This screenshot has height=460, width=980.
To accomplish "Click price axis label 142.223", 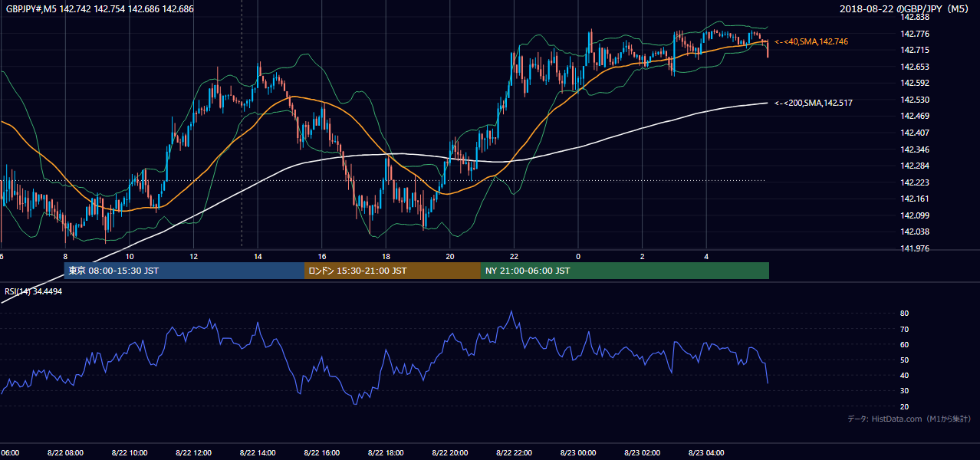I will coord(915,182).
